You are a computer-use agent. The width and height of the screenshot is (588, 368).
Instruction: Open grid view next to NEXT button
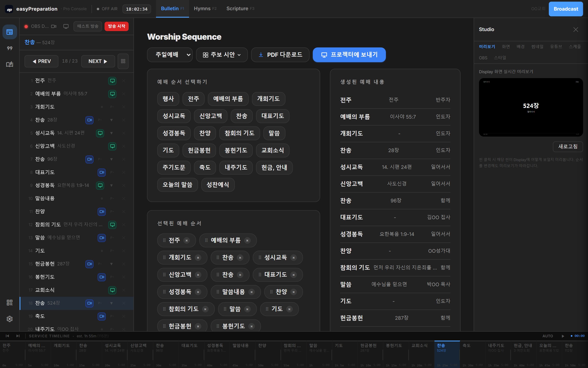pos(123,61)
